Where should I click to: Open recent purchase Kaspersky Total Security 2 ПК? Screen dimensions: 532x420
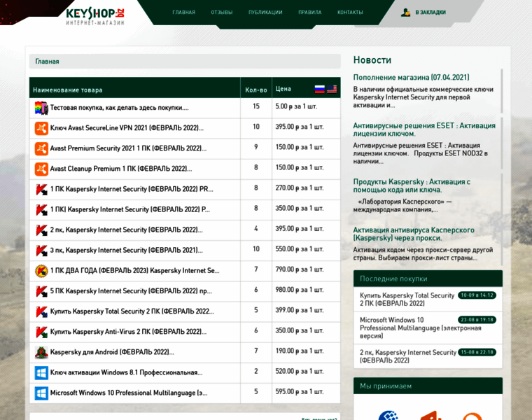(x=407, y=299)
